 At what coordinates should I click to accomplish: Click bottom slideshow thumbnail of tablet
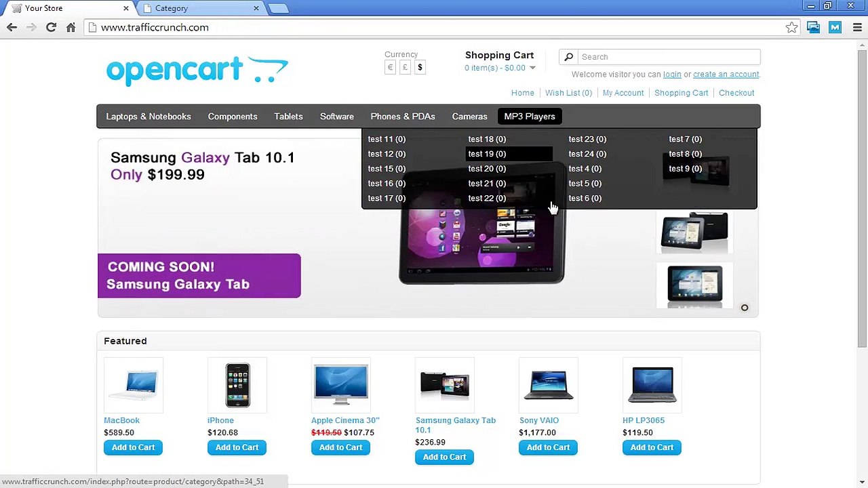pyautogui.click(x=694, y=285)
